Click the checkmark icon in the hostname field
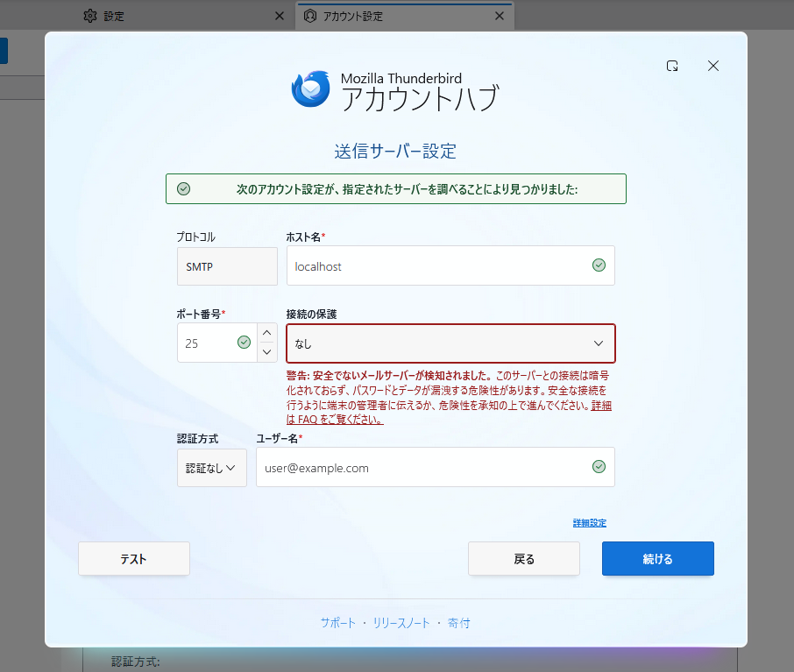The height and width of the screenshot is (672, 794). (599, 265)
